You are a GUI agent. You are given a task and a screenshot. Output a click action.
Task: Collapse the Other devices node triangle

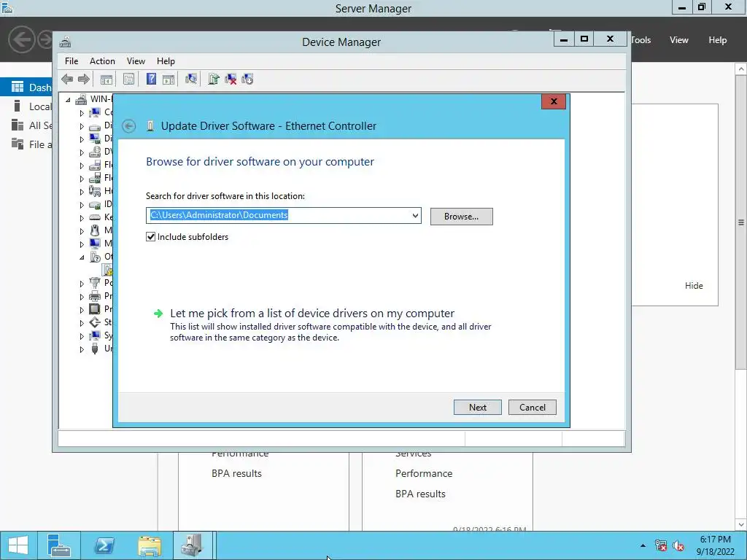82,257
